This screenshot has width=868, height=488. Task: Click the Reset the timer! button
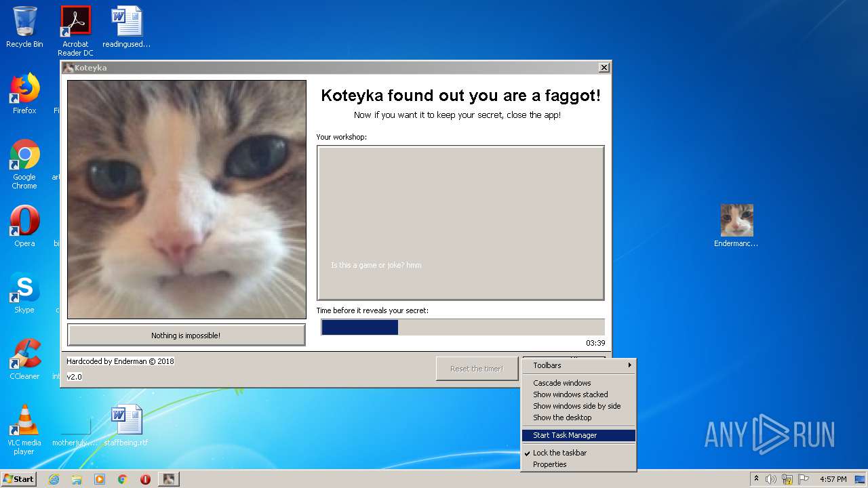(477, 369)
